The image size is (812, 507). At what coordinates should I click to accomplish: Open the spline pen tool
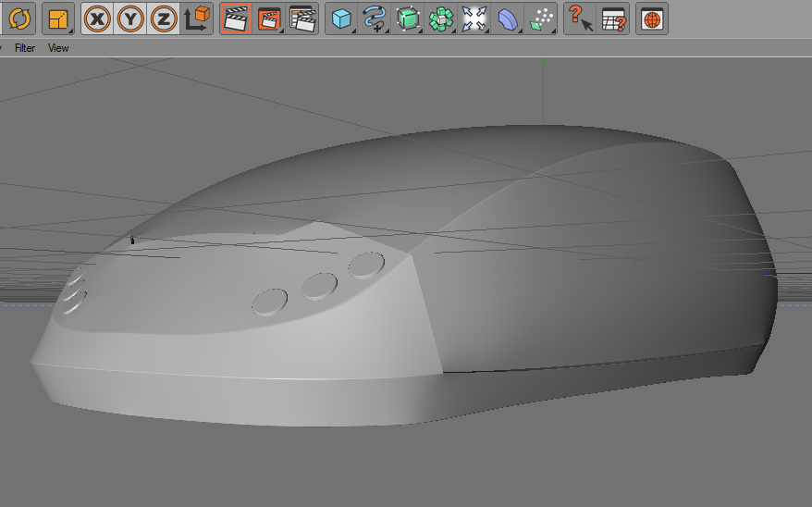[x=375, y=19]
